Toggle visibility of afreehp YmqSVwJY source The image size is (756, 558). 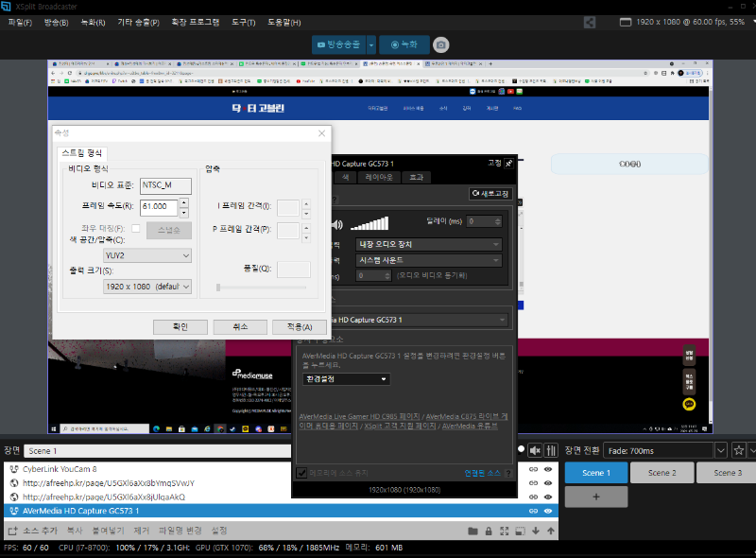coord(548,482)
